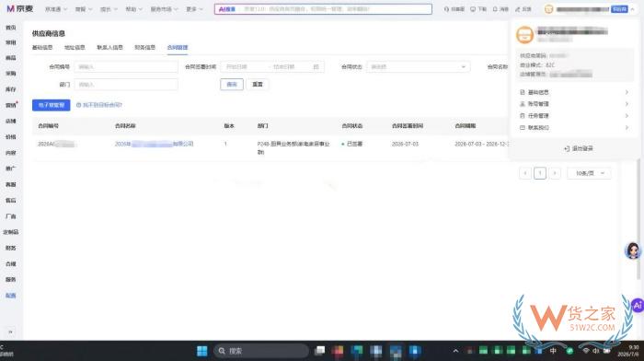Image resolution: width=644 pixels, height=361 pixels.
Task: Open the 帮助 top menu dropdown
Action: (133, 9)
